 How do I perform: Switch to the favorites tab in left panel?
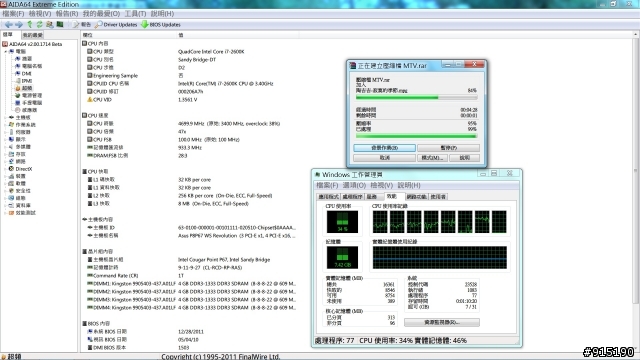(x=32, y=35)
